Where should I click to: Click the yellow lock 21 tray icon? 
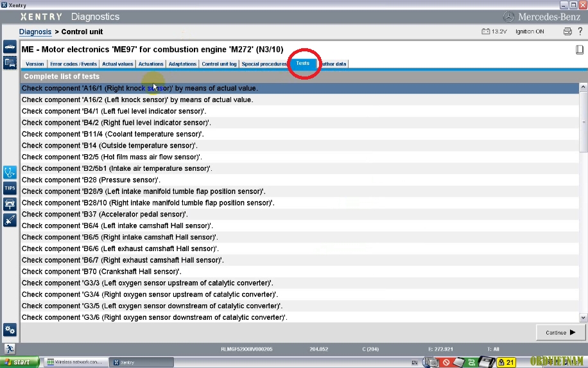(x=506, y=362)
